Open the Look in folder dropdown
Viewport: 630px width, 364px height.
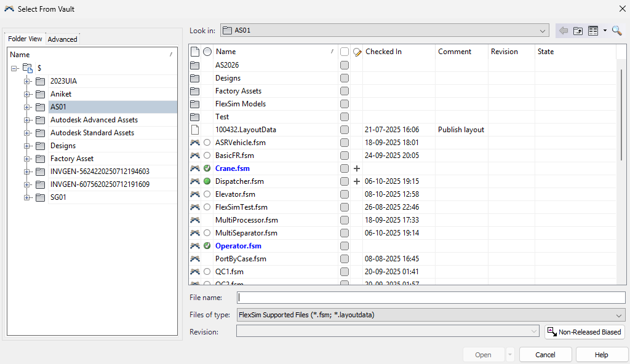pyautogui.click(x=543, y=31)
